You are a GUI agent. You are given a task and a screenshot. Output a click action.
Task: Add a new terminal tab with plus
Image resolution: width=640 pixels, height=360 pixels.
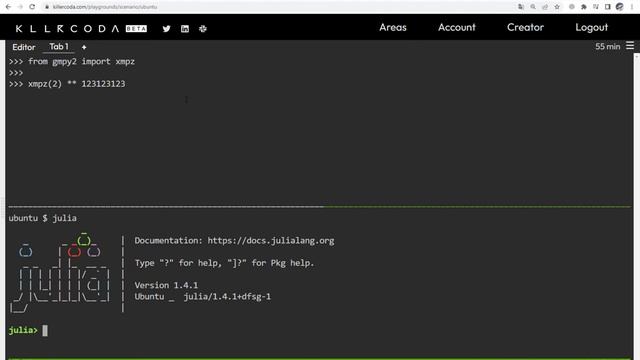84,47
